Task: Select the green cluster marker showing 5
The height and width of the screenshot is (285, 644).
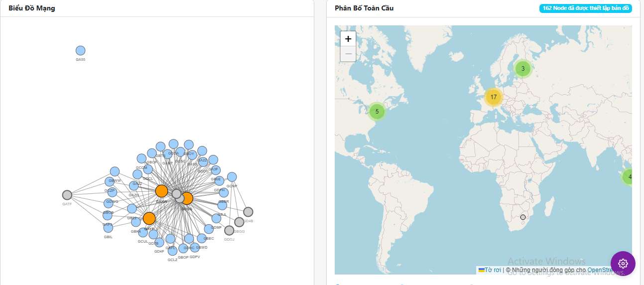Action: [x=377, y=112]
